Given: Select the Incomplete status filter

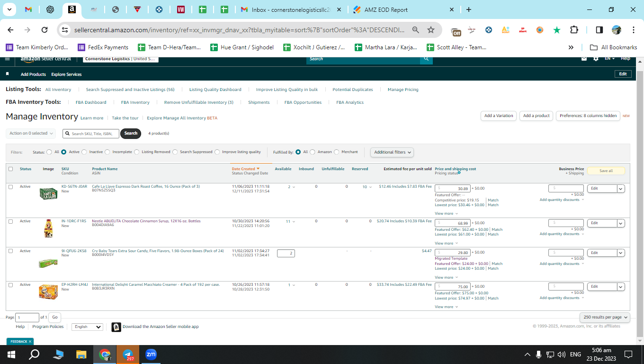Looking at the screenshot, I should pyautogui.click(x=107, y=152).
